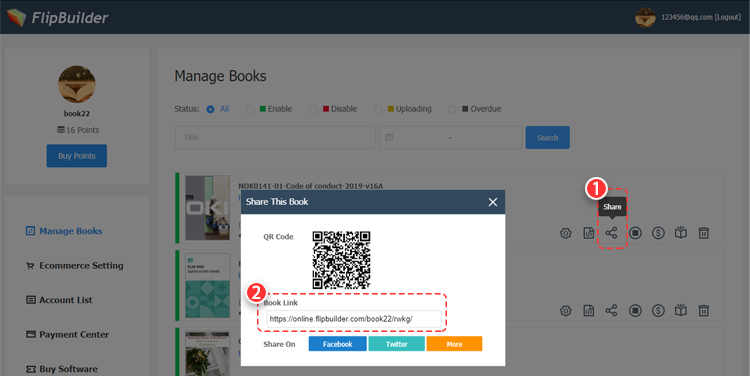
Task: Click the Logout link in header
Action: 728,17
